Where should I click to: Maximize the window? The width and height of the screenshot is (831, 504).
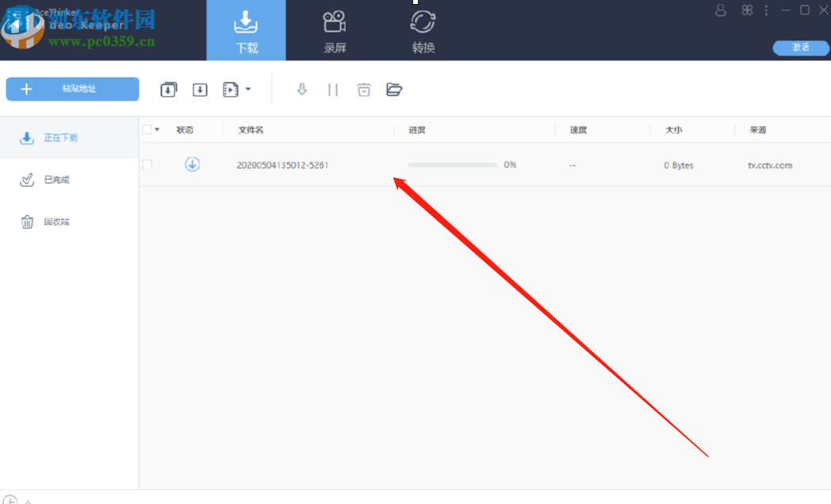click(x=805, y=10)
